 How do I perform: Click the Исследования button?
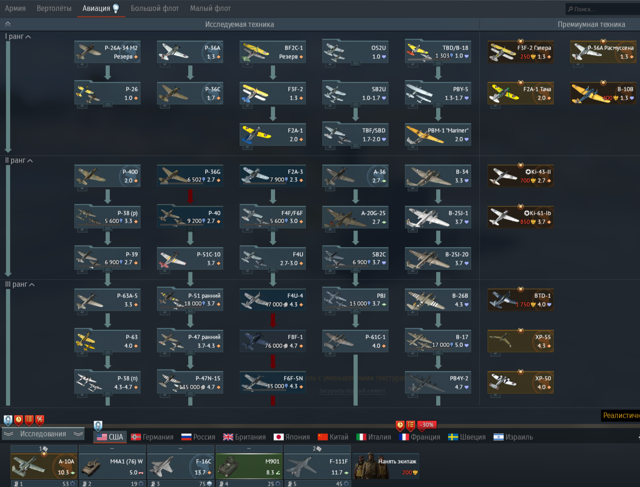coord(43,434)
